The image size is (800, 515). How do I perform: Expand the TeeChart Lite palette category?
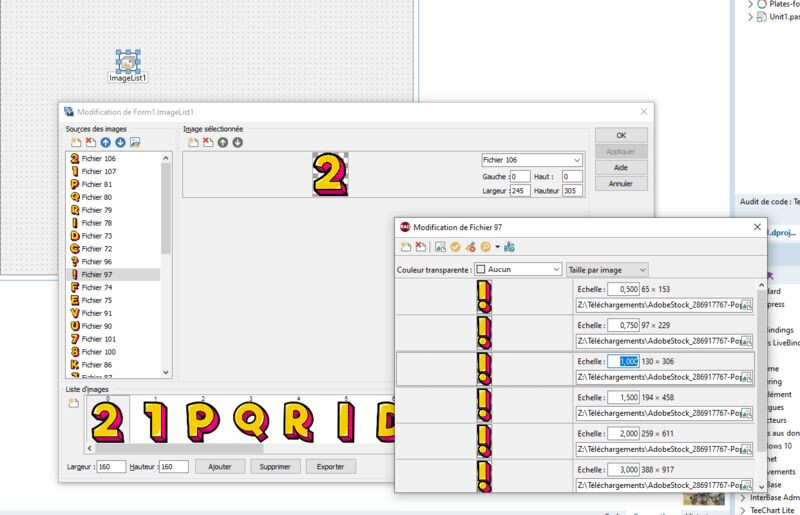[x=743, y=510]
